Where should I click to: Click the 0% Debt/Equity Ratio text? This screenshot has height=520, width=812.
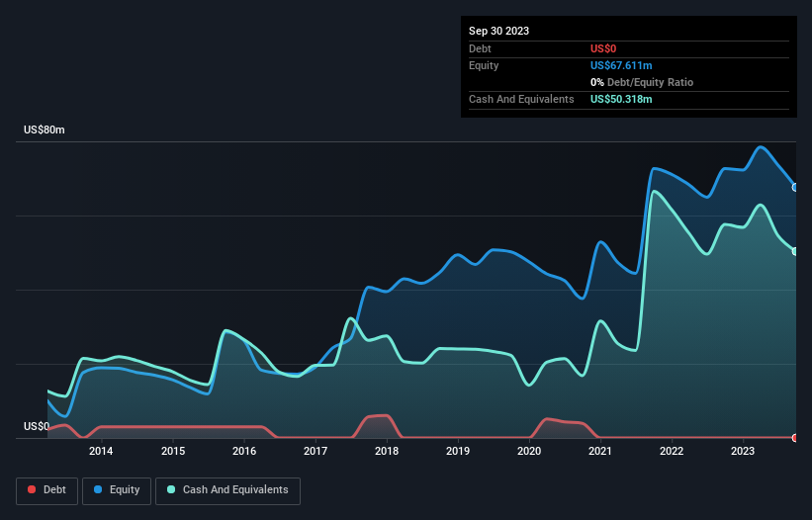click(x=642, y=82)
